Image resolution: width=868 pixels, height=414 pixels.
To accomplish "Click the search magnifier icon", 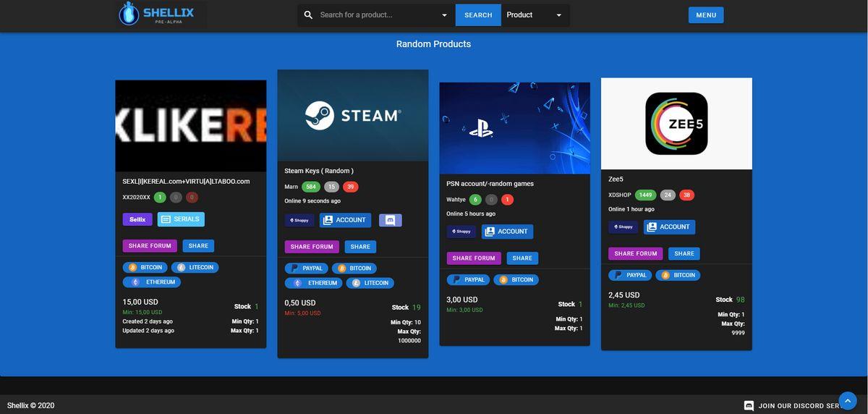I will tap(308, 15).
